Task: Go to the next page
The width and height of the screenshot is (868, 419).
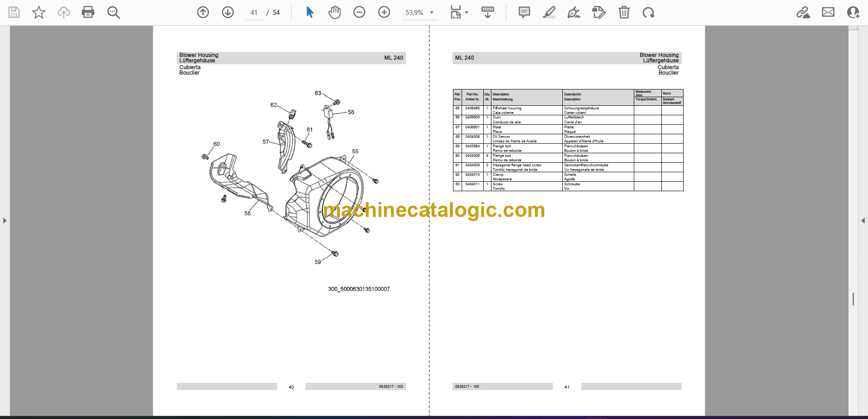Action: click(228, 12)
